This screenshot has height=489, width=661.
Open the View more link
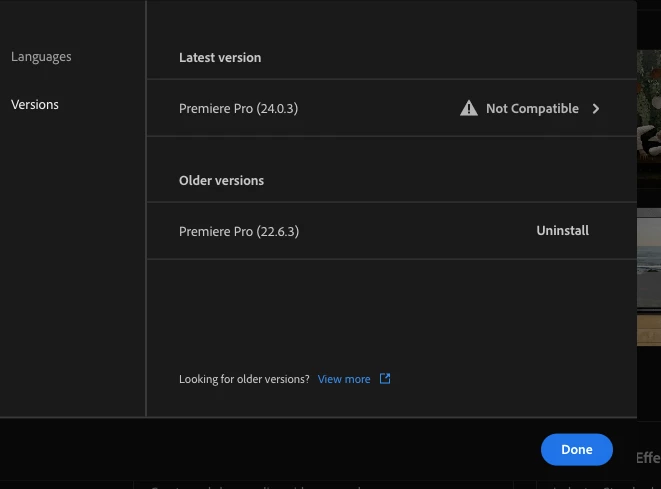[x=344, y=379]
